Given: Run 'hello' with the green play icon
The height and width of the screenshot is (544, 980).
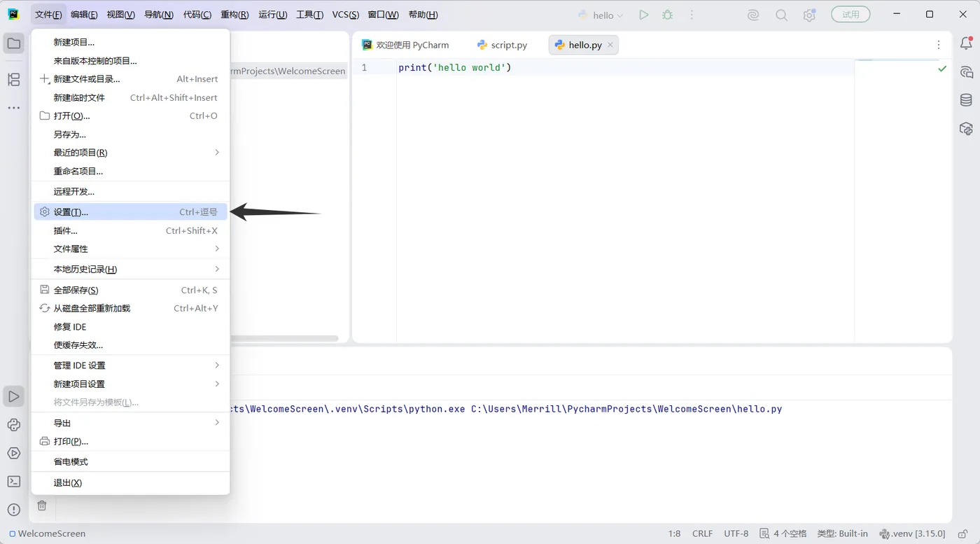Looking at the screenshot, I should click(x=644, y=15).
